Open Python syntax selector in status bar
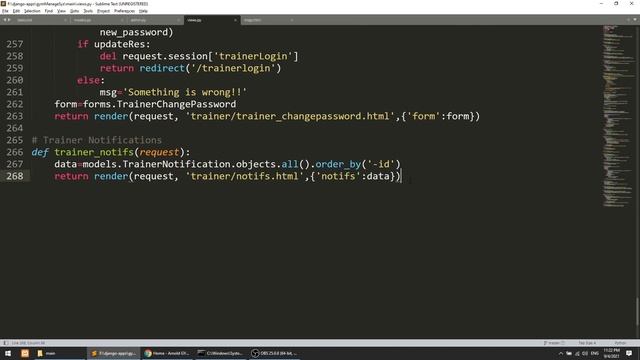Screen dimensions: 640x360 coord(620,343)
